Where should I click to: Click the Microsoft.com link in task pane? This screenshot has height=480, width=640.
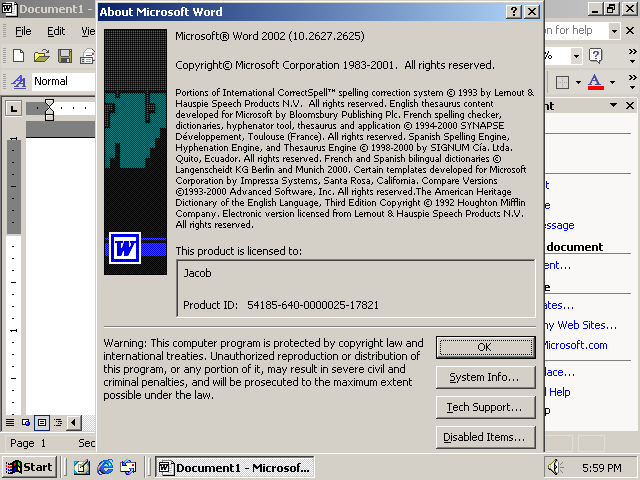(x=576, y=345)
